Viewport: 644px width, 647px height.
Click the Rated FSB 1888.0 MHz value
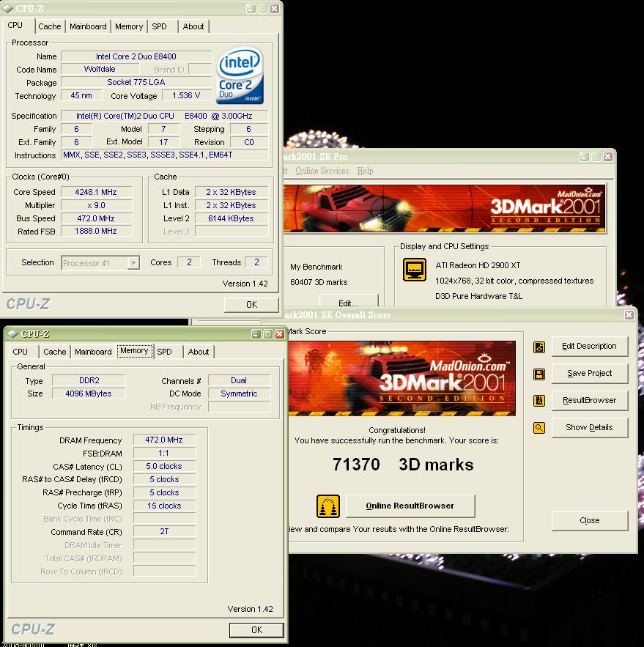(x=96, y=231)
